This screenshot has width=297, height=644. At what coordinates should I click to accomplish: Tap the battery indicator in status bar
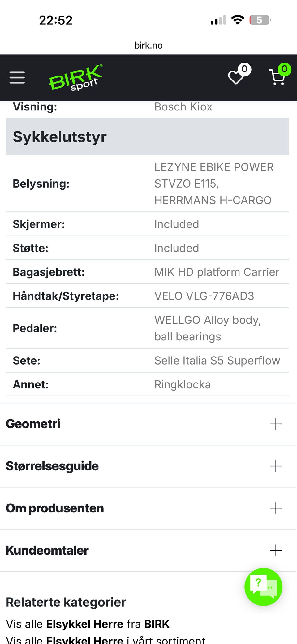tap(260, 20)
